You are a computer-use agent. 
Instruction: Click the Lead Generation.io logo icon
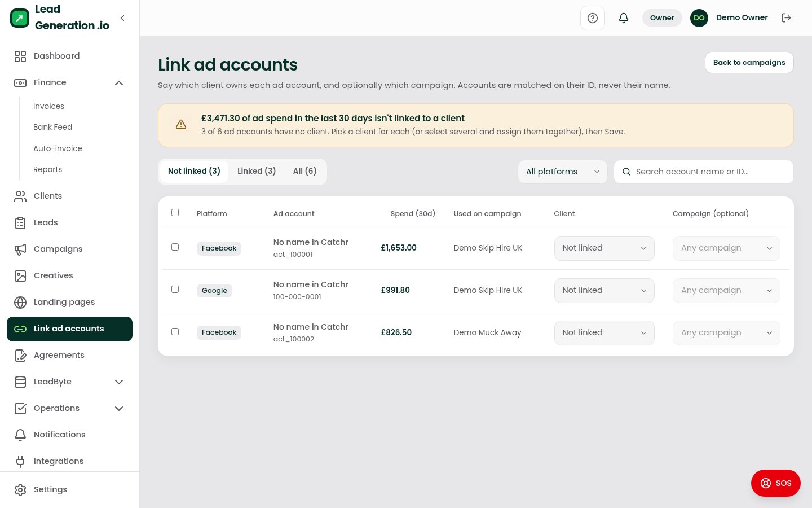pos(20,18)
